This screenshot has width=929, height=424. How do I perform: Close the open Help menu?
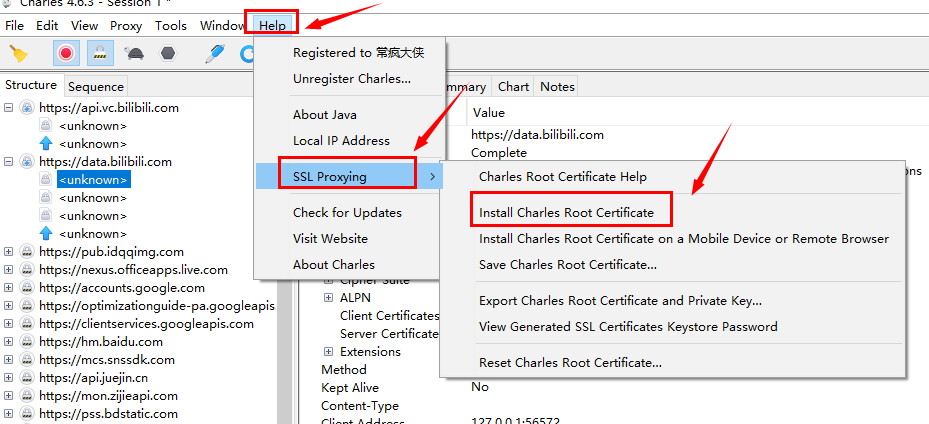[x=273, y=25]
